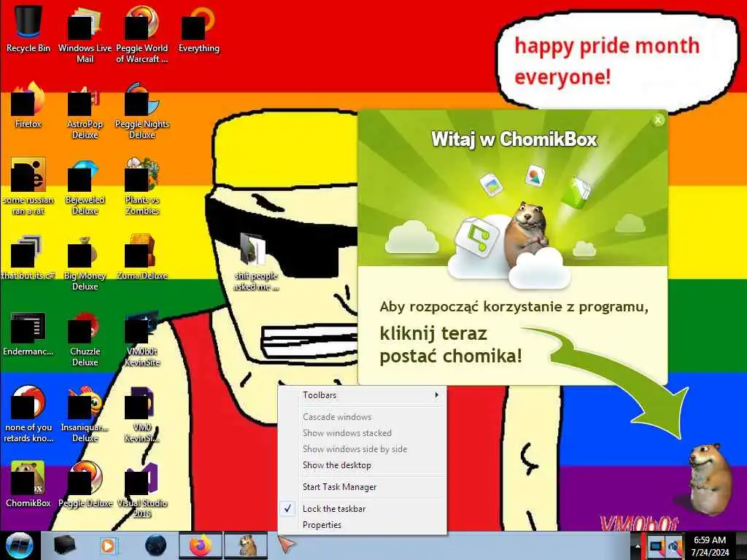
Task: Select Peggle Nights Deluxe desktop icon
Action: (142, 111)
